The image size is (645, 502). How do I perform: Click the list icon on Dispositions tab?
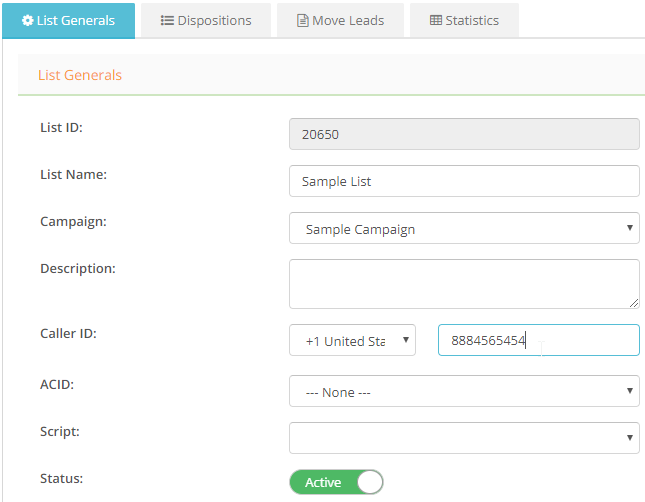click(167, 20)
